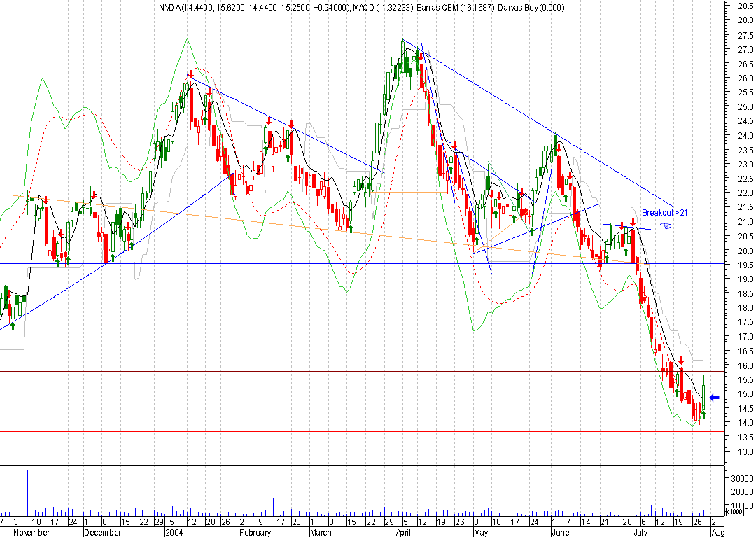756x537 pixels.
Task: Select the red horizontal line just below 16.0
Action: [350, 372]
